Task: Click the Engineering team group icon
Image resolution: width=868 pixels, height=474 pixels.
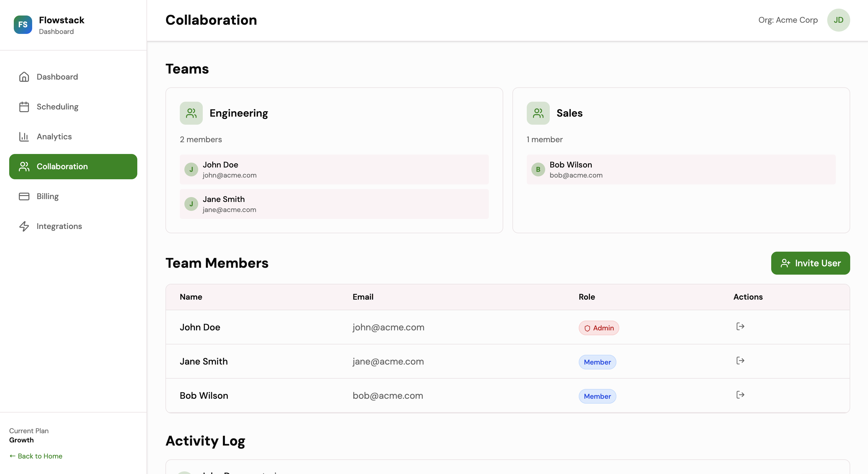Action: click(191, 113)
